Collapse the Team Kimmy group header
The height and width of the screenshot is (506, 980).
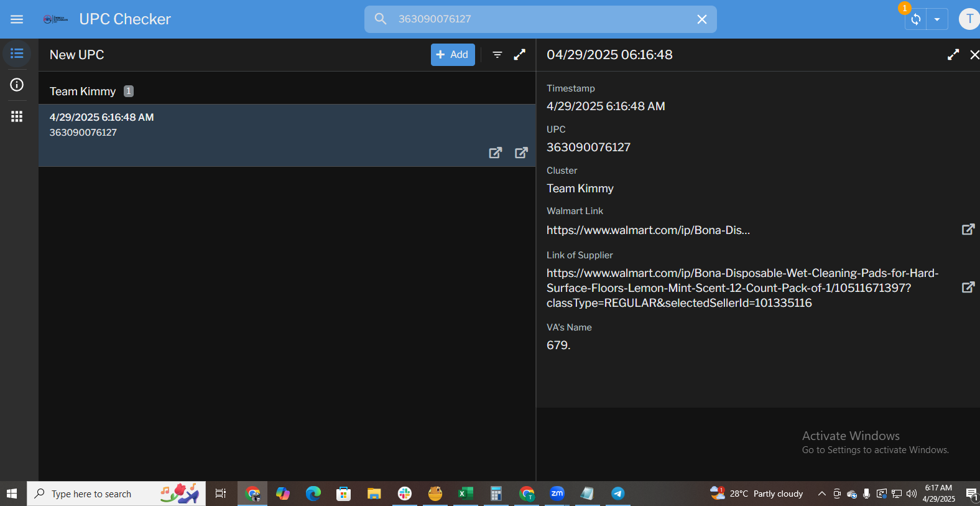pos(287,91)
